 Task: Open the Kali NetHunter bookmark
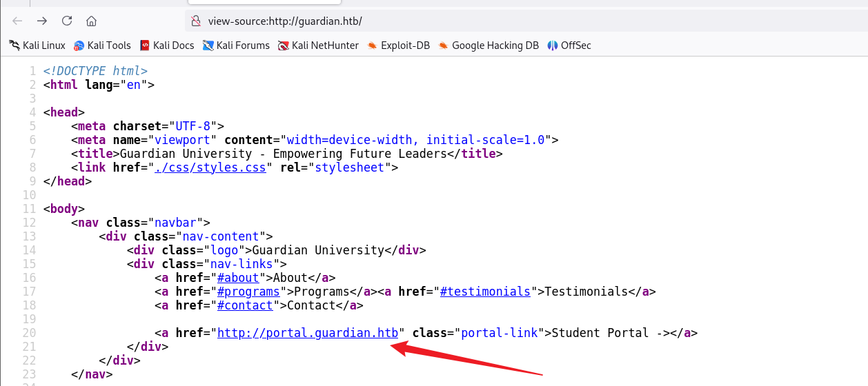pos(318,45)
